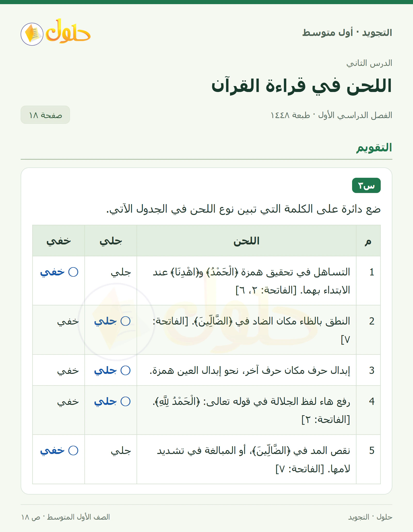Click the التقويم section heading
The width and height of the screenshot is (413, 532).
pyautogui.click(x=374, y=148)
